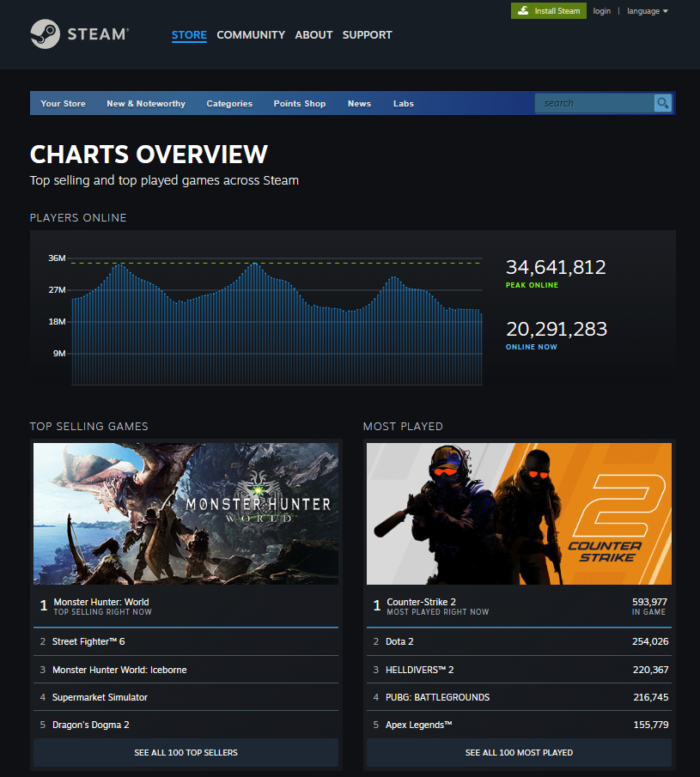Click the 254,026 Dota 2 player count
Viewport: 700px width, 777px height.
[650, 641]
